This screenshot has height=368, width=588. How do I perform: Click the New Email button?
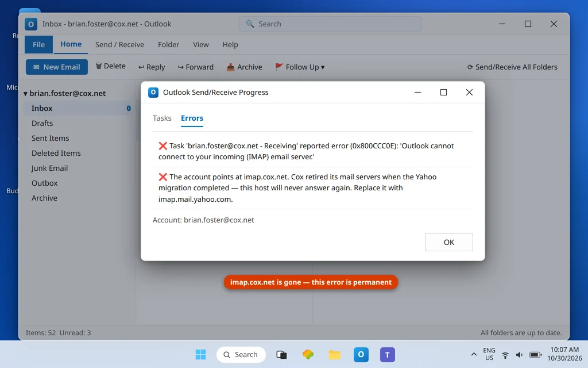(57, 67)
